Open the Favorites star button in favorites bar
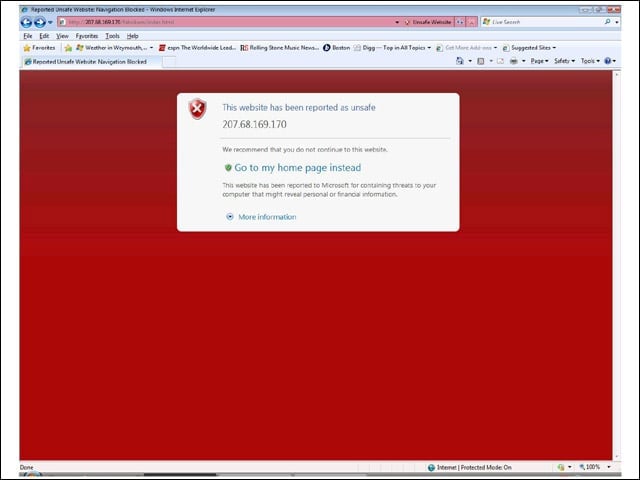Viewport: 640px width, 480px height. (39, 48)
